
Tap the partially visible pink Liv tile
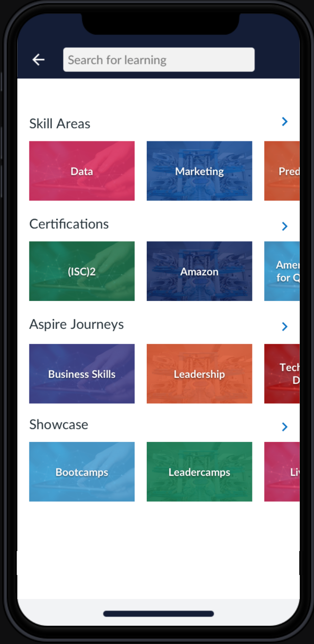point(282,472)
